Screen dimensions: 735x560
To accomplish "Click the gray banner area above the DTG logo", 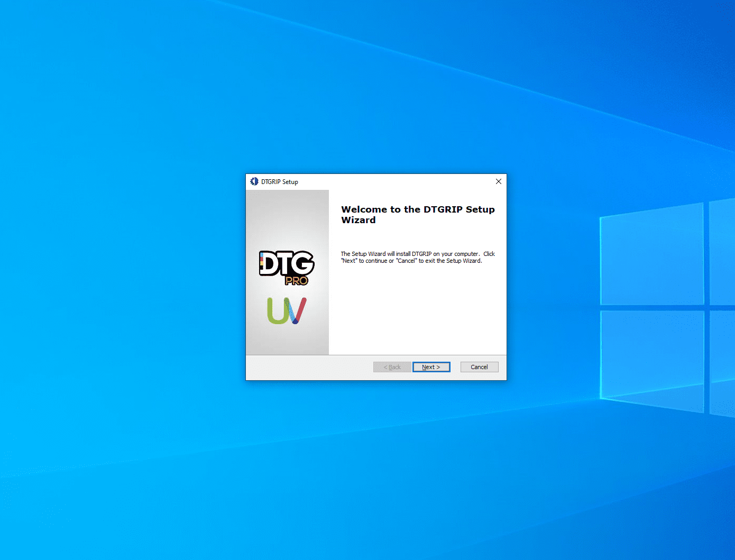I will click(287, 217).
